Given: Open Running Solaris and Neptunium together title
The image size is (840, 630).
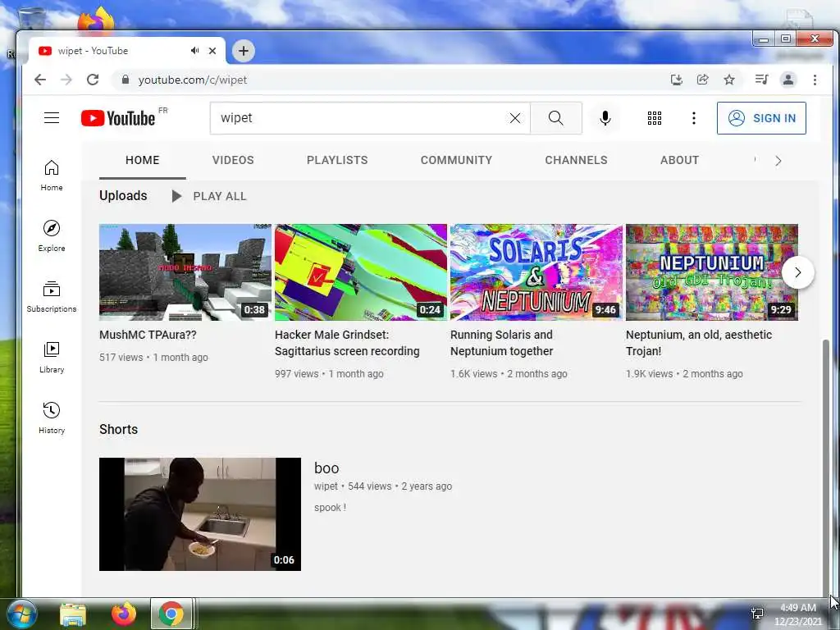Looking at the screenshot, I should (x=501, y=343).
